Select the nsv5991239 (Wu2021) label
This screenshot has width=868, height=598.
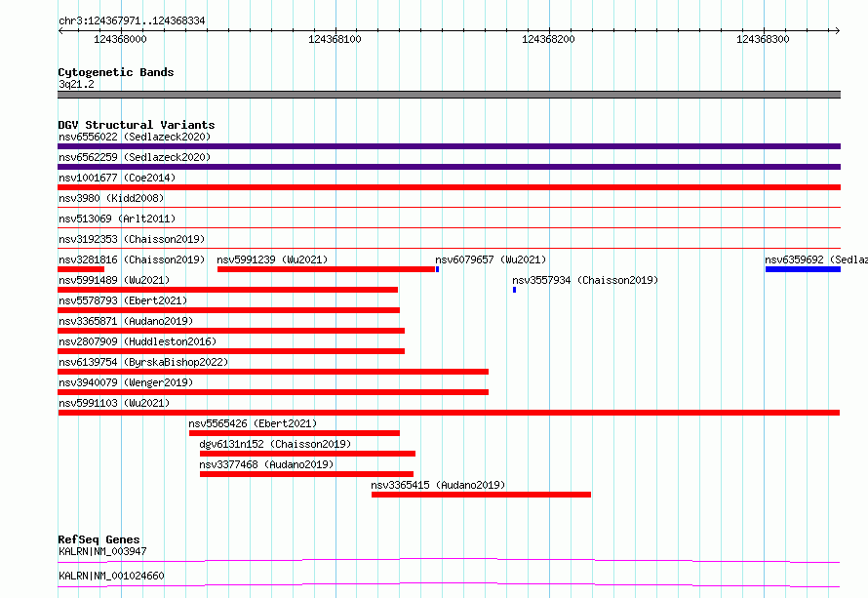click(x=272, y=259)
